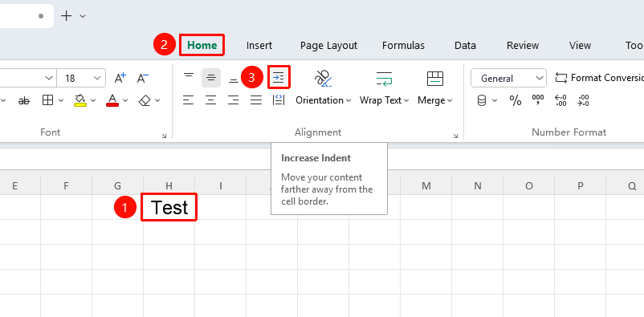Viewport: 644px width, 317px height.
Task: Toggle strikethrough formatting
Action: coord(24,100)
